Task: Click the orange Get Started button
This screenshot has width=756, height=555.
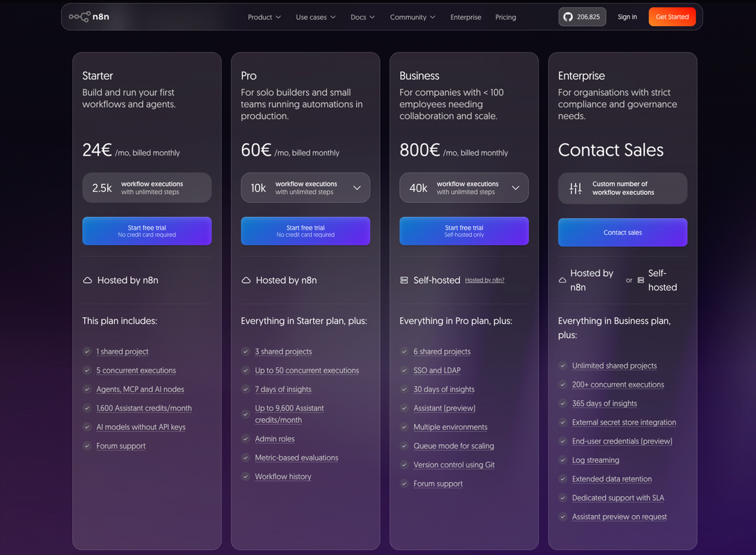Action: coord(672,17)
